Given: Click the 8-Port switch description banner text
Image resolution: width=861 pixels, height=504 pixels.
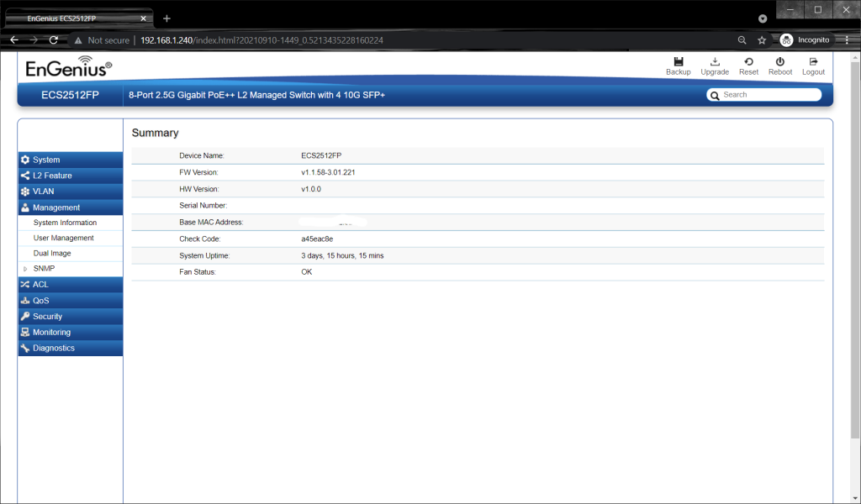Looking at the screenshot, I should click(x=256, y=95).
